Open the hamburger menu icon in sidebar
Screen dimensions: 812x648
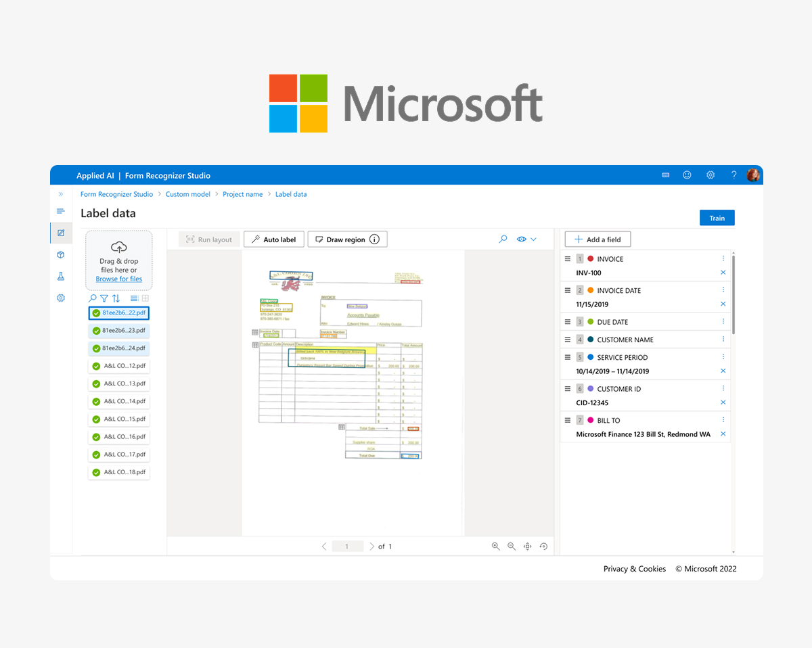60,212
